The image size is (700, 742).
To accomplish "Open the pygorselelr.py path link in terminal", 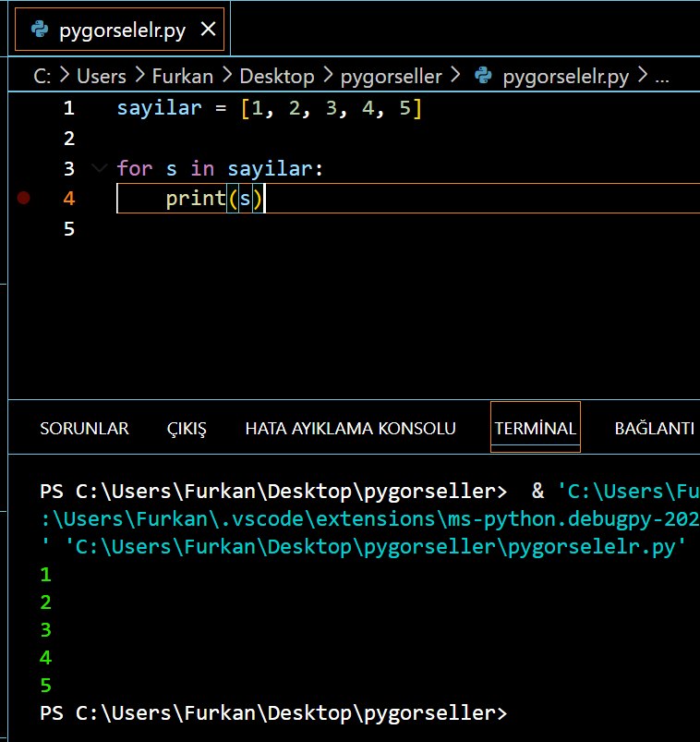I will click(x=375, y=547).
